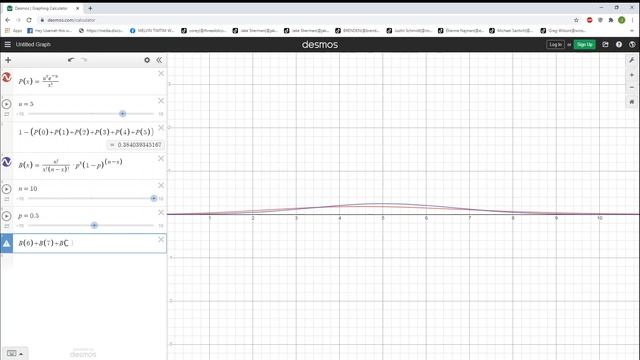The height and width of the screenshot is (360, 640).
Task: Edit the P(x) formula expression
Action: point(38,81)
